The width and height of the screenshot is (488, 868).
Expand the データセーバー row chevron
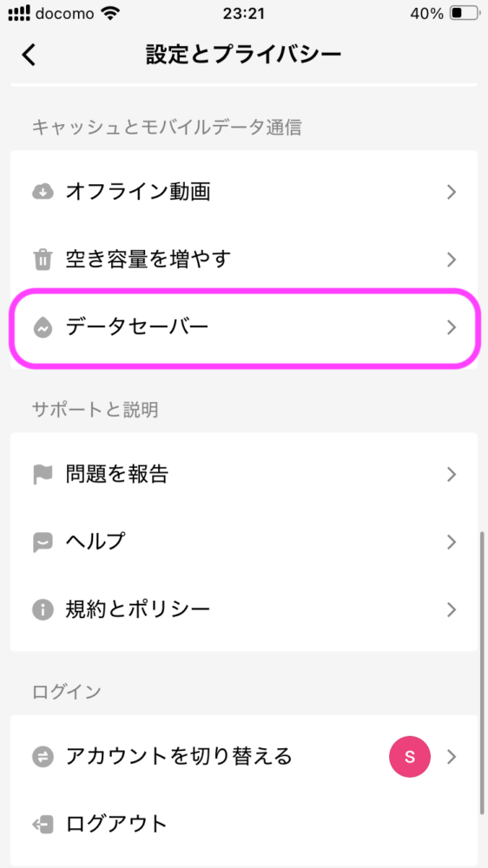452,328
